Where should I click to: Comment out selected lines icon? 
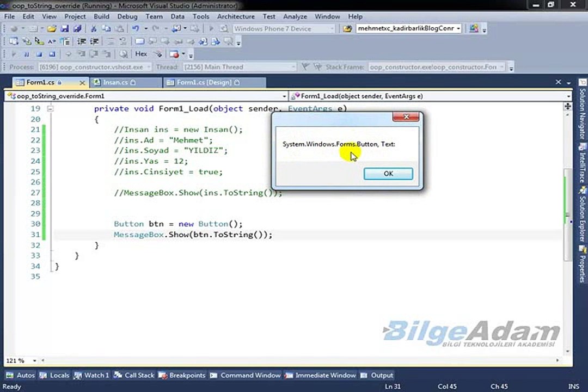click(110, 41)
